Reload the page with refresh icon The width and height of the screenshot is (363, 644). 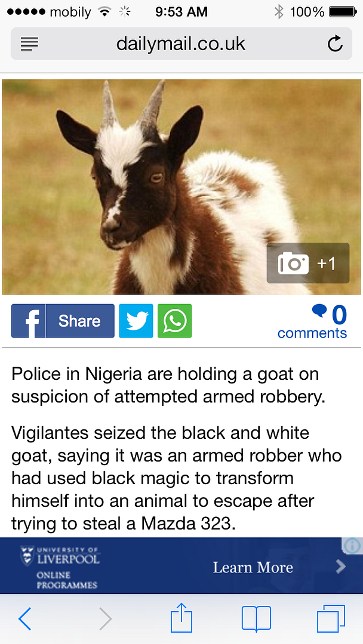point(335,44)
